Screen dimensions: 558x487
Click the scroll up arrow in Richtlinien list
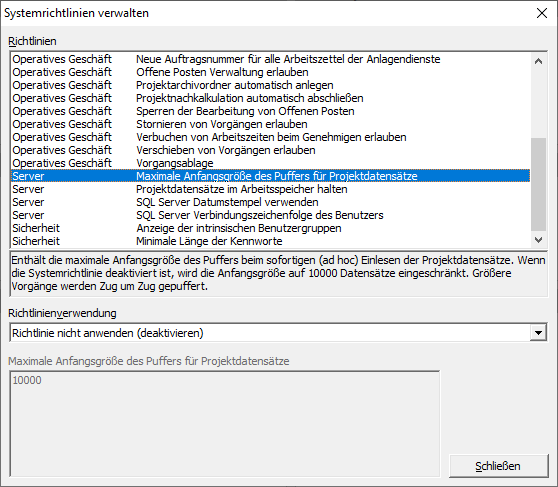tap(538, 61)
